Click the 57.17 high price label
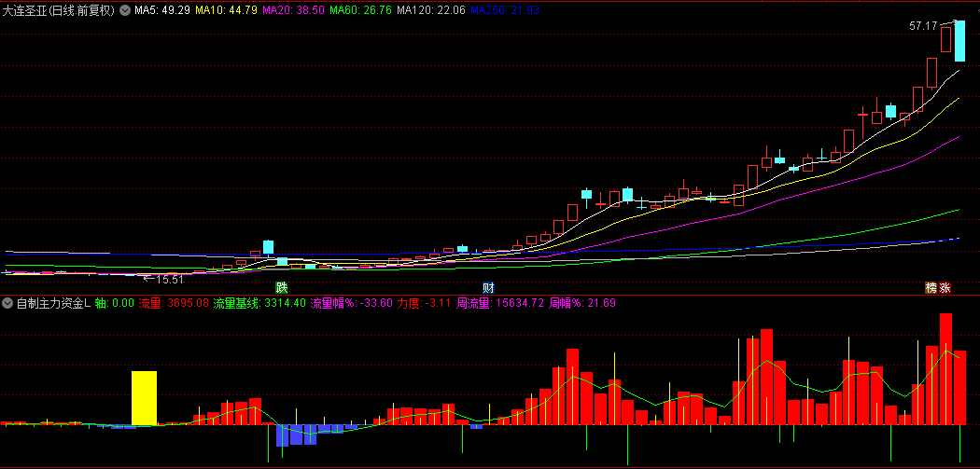Image resolution: width=980 pixels, height=469 pixels. click(924, 26)
